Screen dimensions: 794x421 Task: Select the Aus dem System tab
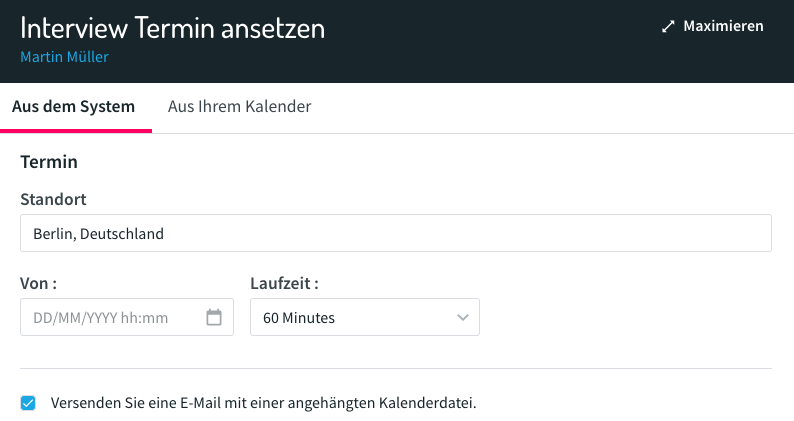[73, 106]
